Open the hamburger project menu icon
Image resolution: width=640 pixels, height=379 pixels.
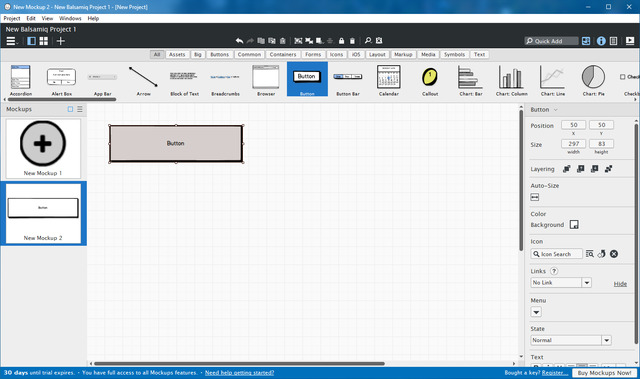[11, 41]
